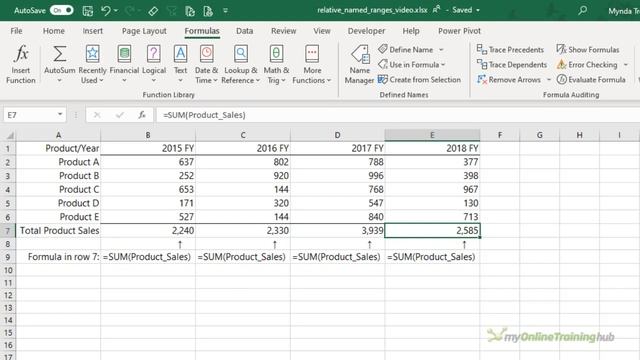Click the eraser icon in Quick Access Toolbar

click(153, 11)
